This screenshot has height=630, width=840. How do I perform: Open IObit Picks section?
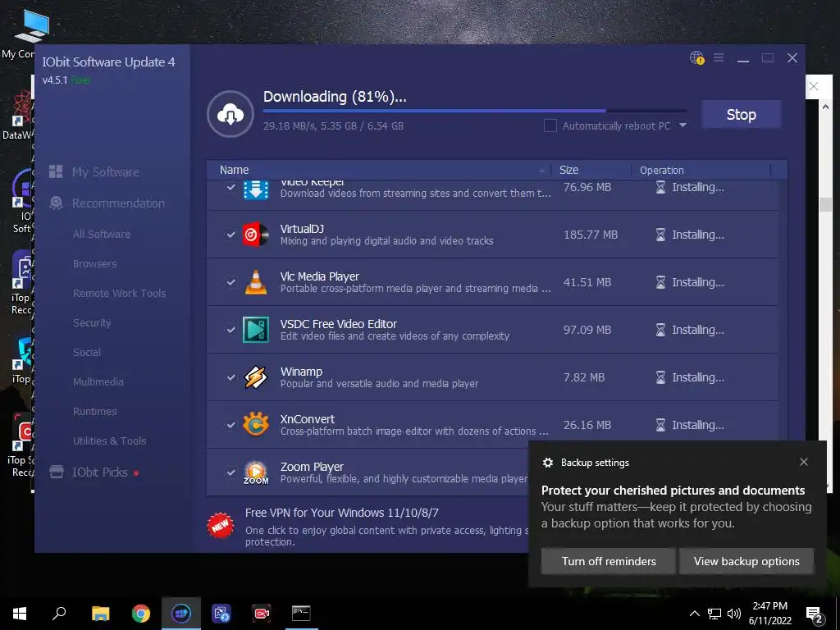tap(100, 472)
